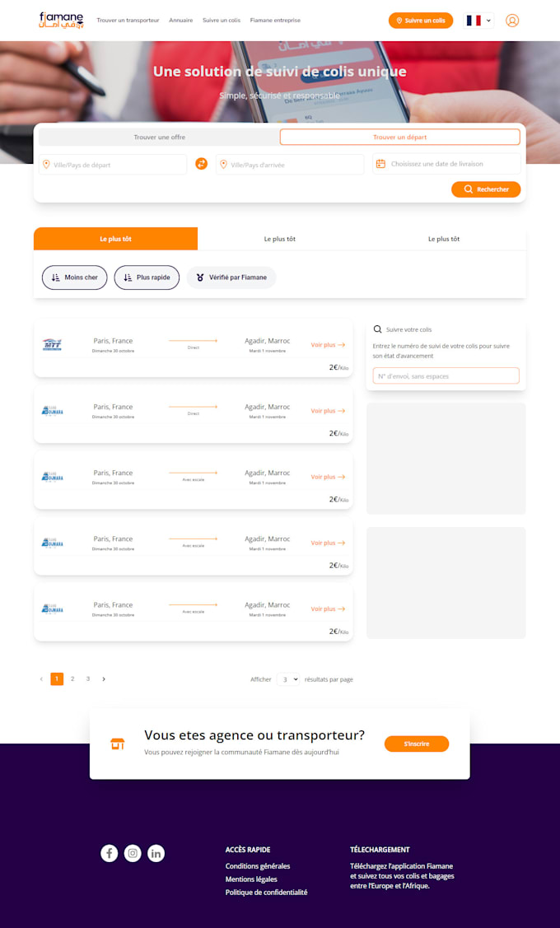Click the magnifier icon in Suivre votre colis
This screenshot has width=560, height=928.
pos(378,329)
